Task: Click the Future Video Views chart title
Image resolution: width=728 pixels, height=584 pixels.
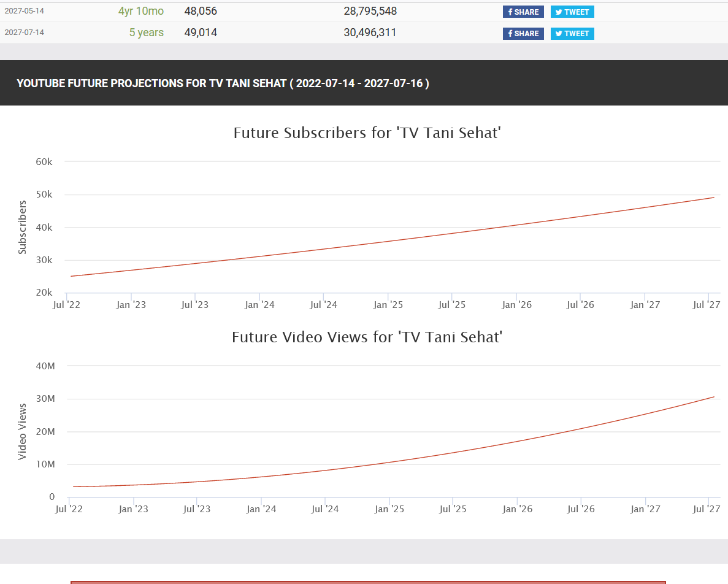Action: coord(367,337)
